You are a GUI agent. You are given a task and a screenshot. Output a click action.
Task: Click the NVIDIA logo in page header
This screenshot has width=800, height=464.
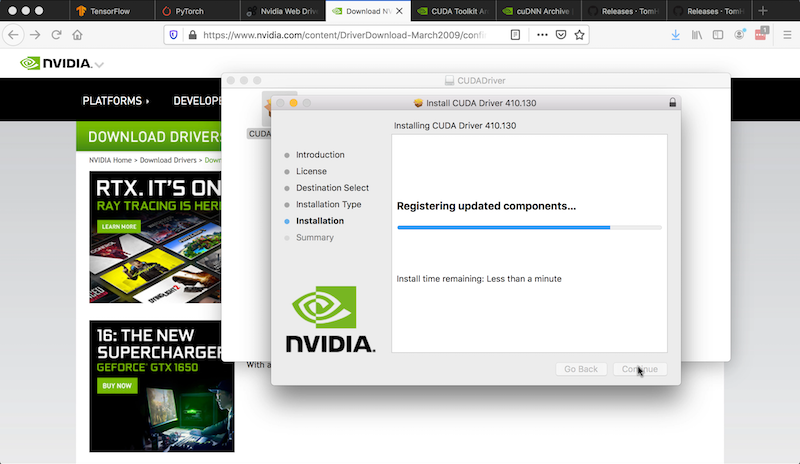[x=56, y=63]
